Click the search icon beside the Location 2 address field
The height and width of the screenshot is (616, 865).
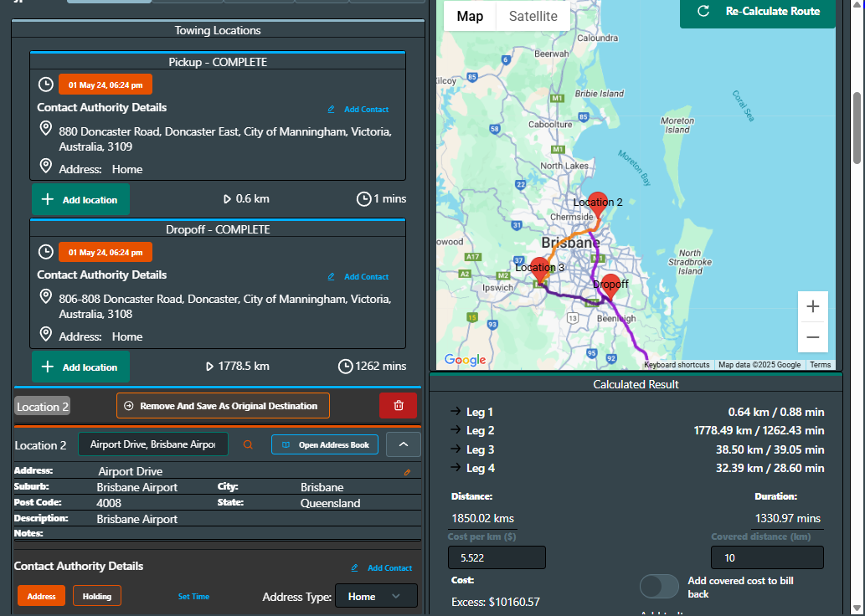click(x=247, y=444)
